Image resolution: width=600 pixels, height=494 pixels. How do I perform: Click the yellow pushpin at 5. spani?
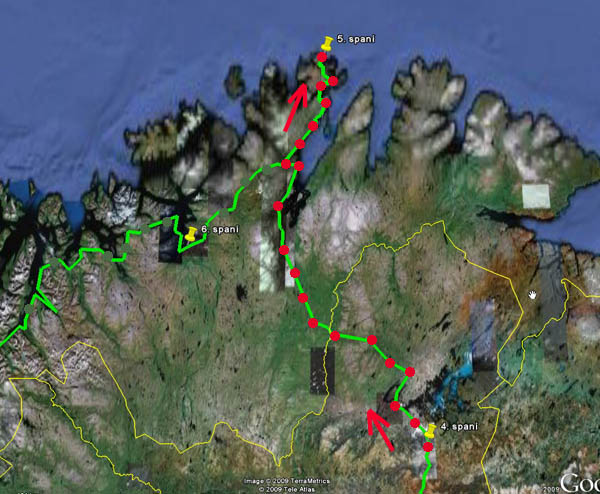(x=326, y=44)
